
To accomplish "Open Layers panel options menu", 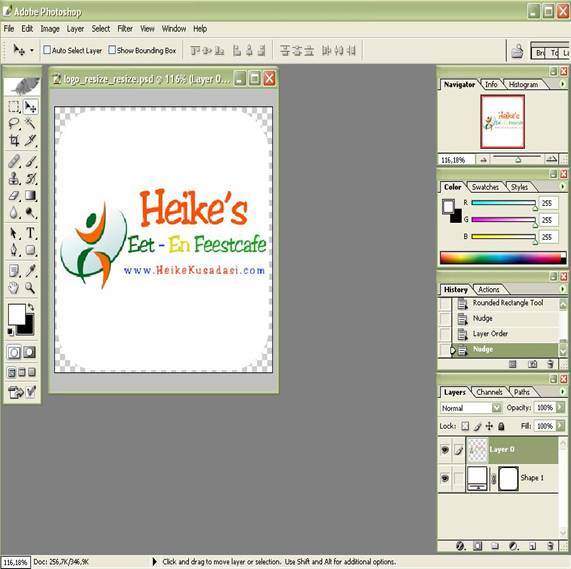I will [563, 392].
